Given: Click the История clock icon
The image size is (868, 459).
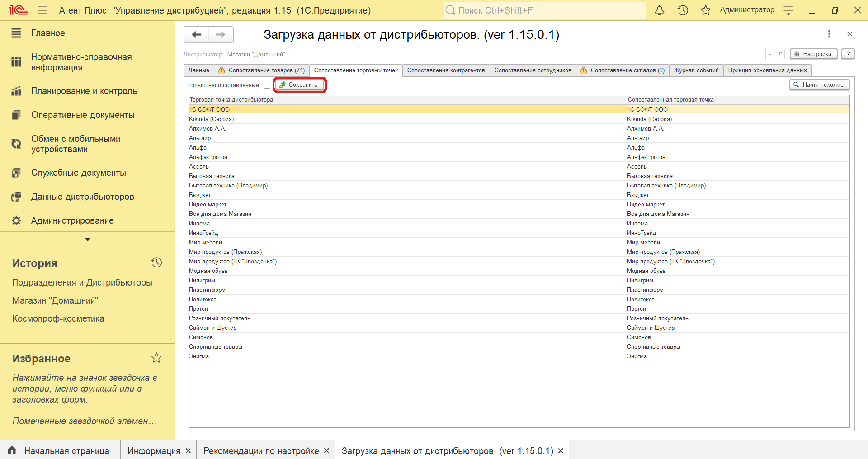Looking at the screenshot, I should click(x=156, y=262).
